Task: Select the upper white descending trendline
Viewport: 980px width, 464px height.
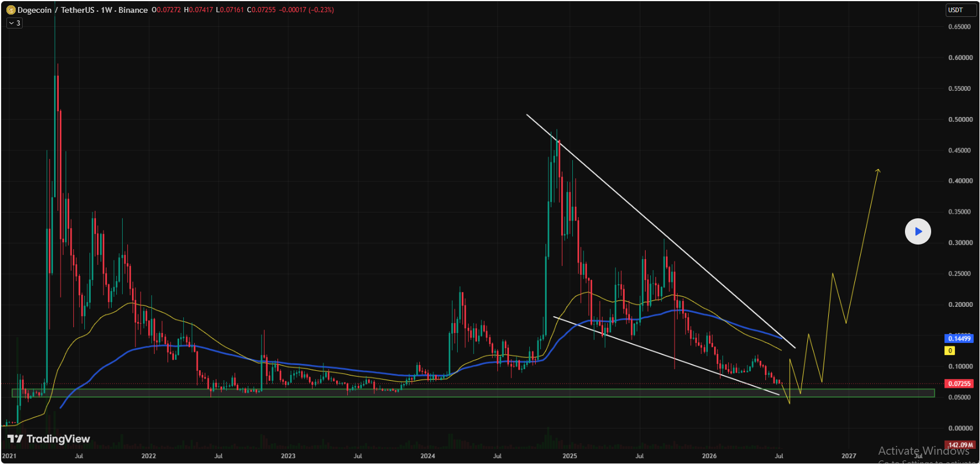Action: click(x=660, y=231)
